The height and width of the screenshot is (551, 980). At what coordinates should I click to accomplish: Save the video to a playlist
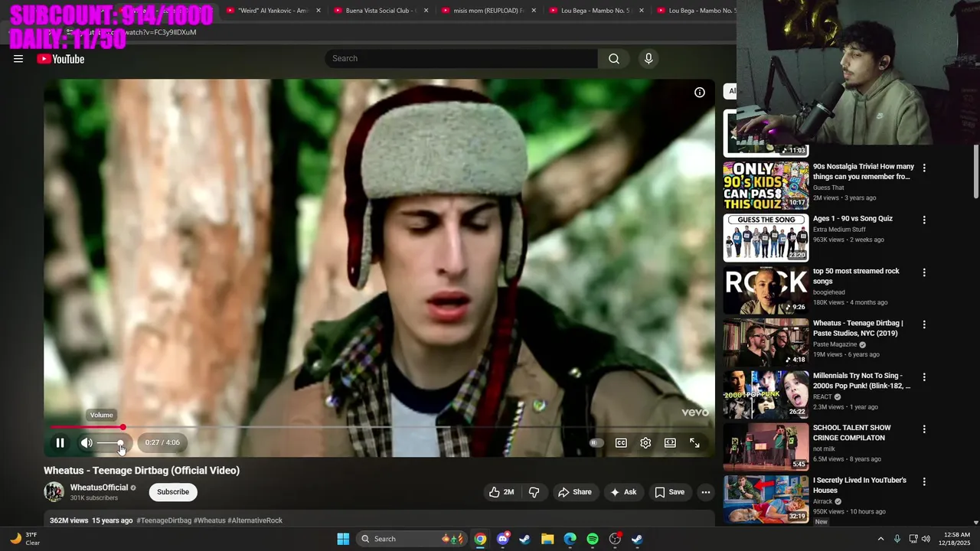click(x=669, y=492)
